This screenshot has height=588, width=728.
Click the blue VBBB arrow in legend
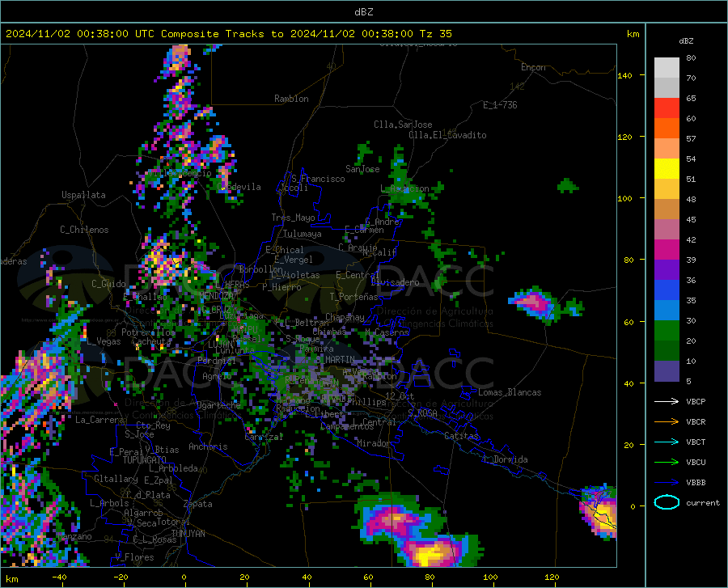coord(667,483)
